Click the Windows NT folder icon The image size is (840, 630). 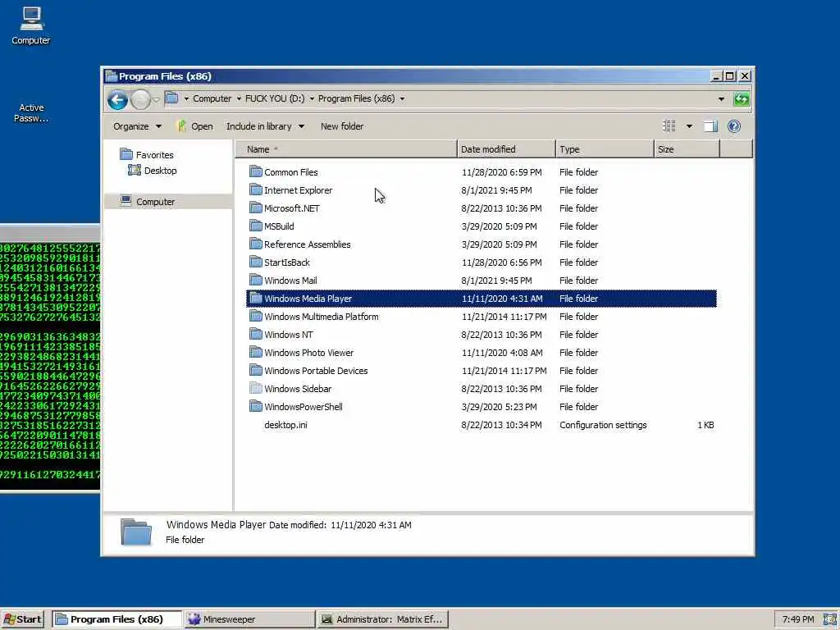pyautogui.click(x=256, y=335)
